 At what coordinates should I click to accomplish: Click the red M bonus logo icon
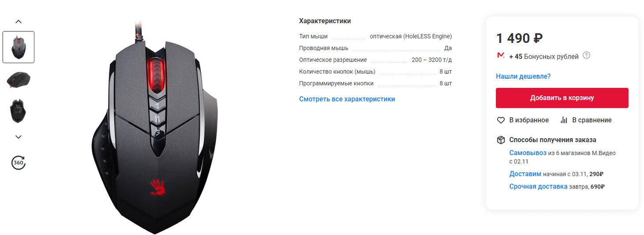[501, 56]
